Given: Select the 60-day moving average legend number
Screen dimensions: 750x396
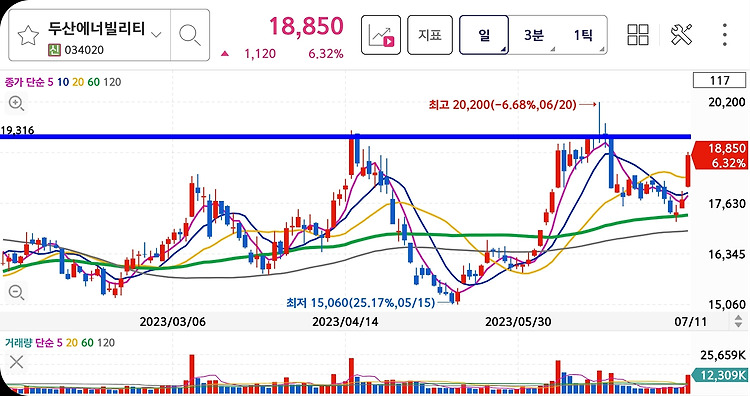Looking at the screenshot, I should (94, 82).
